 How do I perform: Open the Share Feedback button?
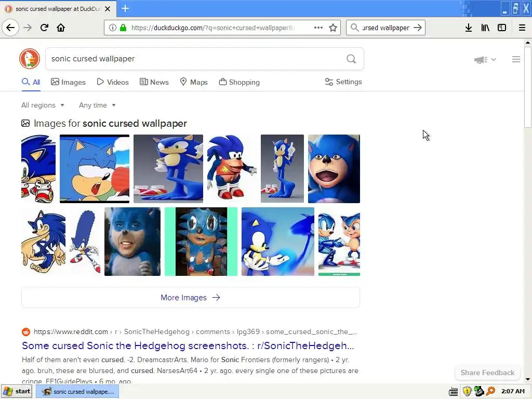(487, 373)
